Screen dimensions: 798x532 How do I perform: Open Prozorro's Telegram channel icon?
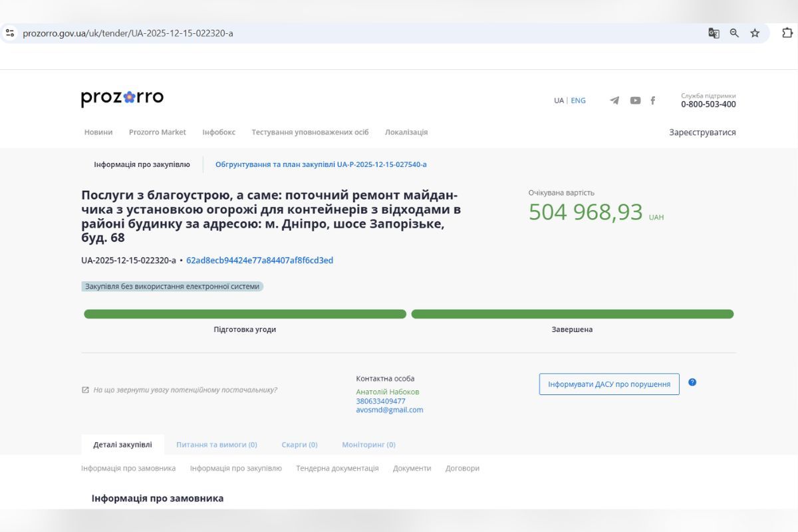[x=613, y=100]
